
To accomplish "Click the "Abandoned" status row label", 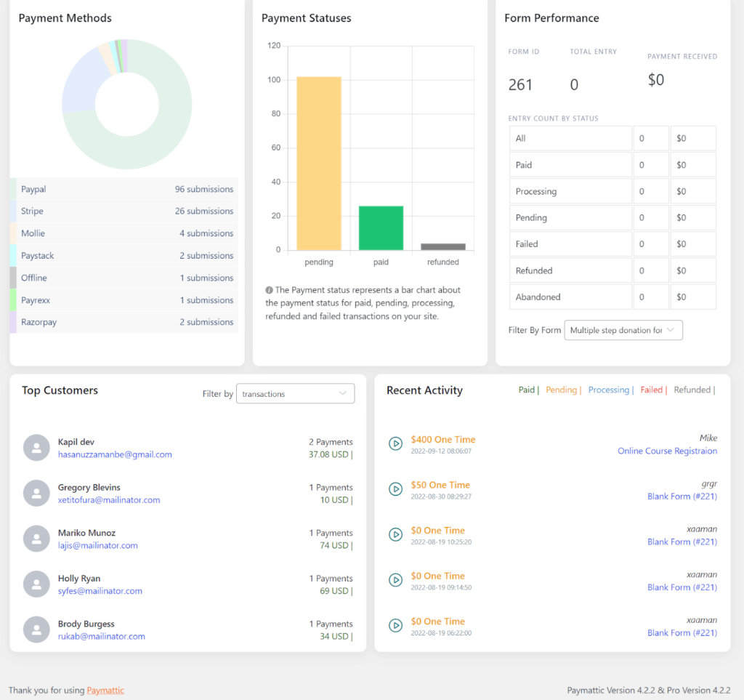I will coord(538,297).
